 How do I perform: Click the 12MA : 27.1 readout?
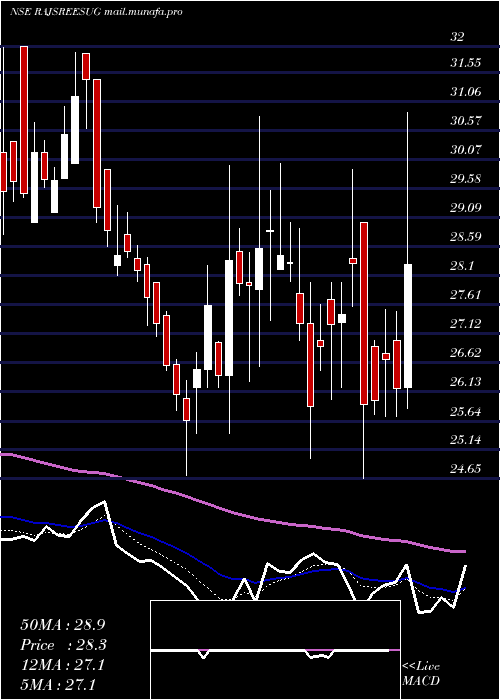pyautogui.click(x=62, y=665)
